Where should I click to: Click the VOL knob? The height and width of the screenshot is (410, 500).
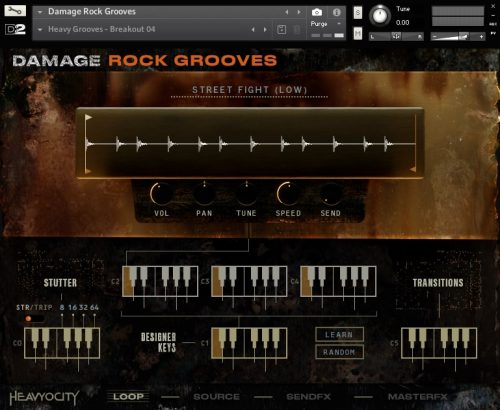161,194
